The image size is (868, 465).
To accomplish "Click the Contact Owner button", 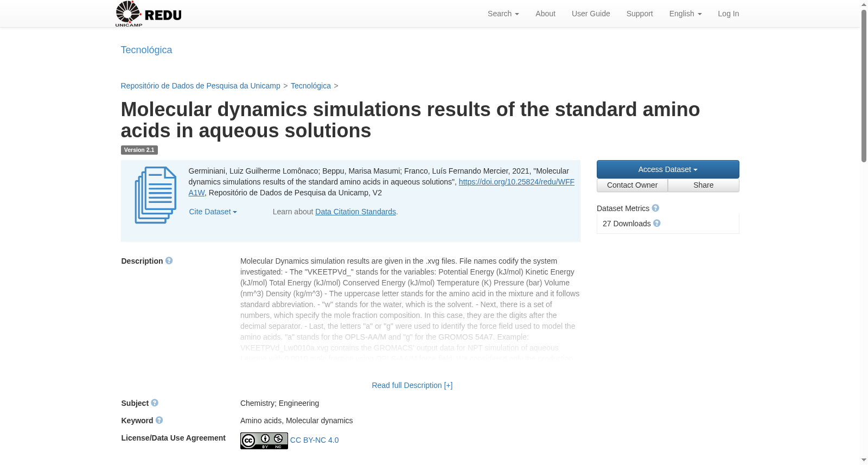I will (632, 185).
